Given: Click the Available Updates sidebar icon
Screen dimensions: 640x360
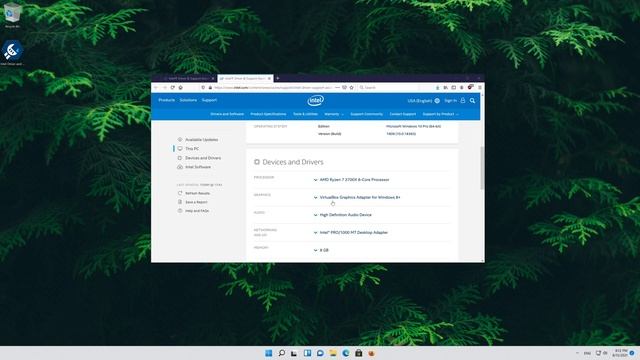Looking at the screenshot, I should coord(180,140).
